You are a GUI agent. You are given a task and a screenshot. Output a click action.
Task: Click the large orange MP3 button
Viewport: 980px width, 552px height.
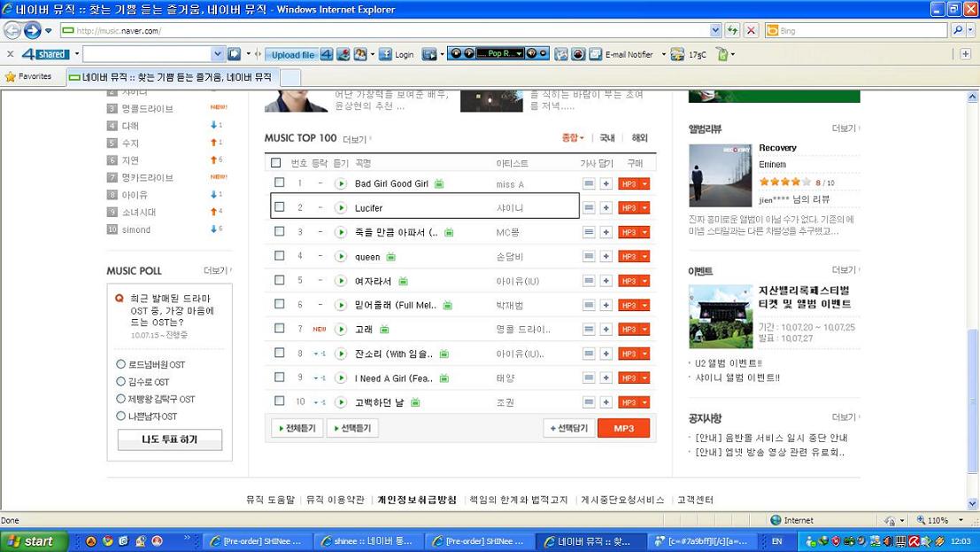[x=624, y=428]
